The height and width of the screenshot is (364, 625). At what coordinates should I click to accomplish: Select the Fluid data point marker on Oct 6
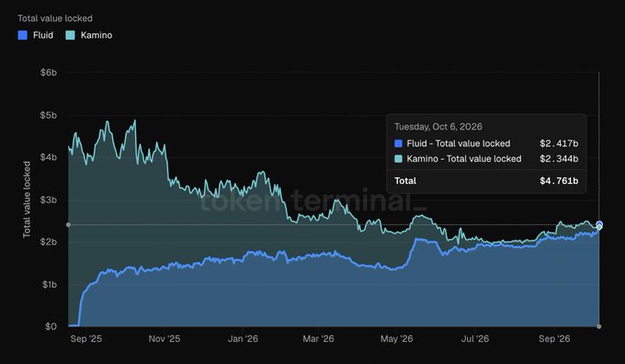pos(599,224)
